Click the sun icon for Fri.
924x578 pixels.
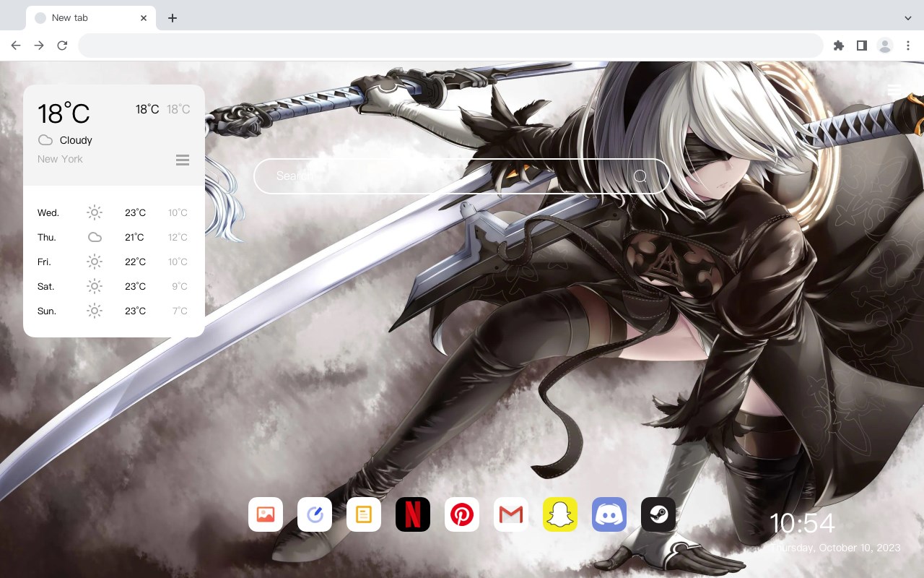point(95,262)
